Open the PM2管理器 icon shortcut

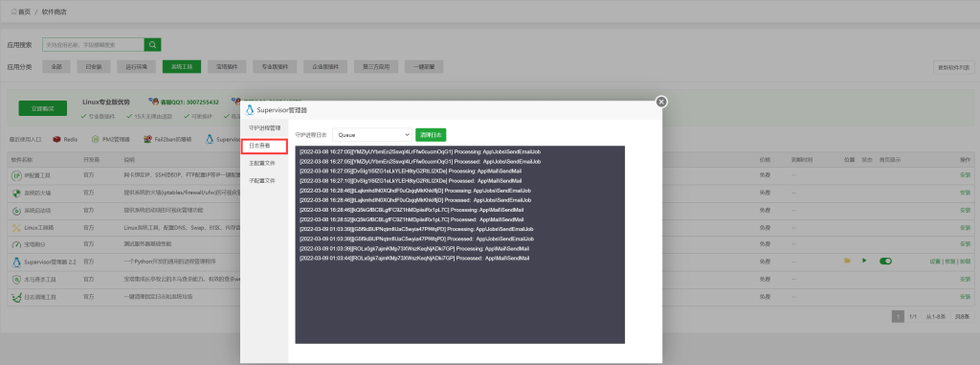pos(95,139)
